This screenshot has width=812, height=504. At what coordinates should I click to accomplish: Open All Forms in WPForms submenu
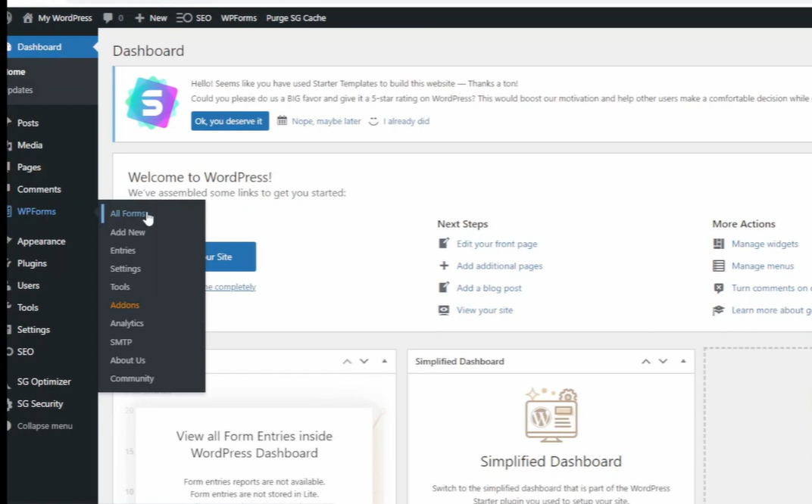coord(129,213)
